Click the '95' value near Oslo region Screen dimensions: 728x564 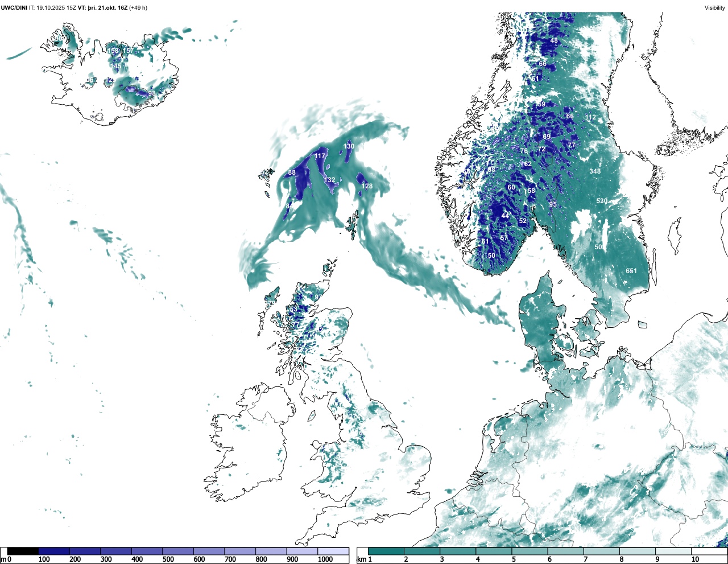pos(553,204)
